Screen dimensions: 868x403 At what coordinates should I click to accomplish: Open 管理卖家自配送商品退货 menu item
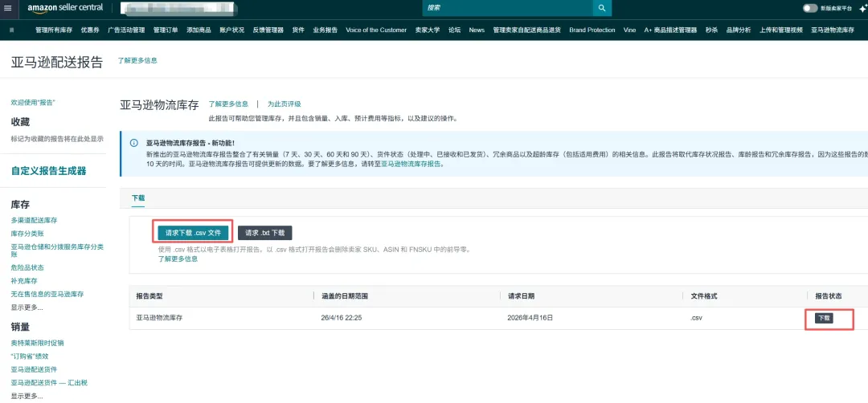(x=527, y=31)
